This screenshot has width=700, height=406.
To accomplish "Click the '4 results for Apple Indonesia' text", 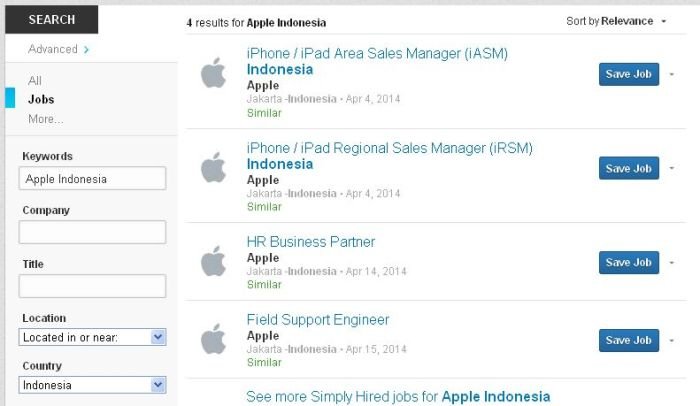I will pyautogui.click(x=256, y=23).
